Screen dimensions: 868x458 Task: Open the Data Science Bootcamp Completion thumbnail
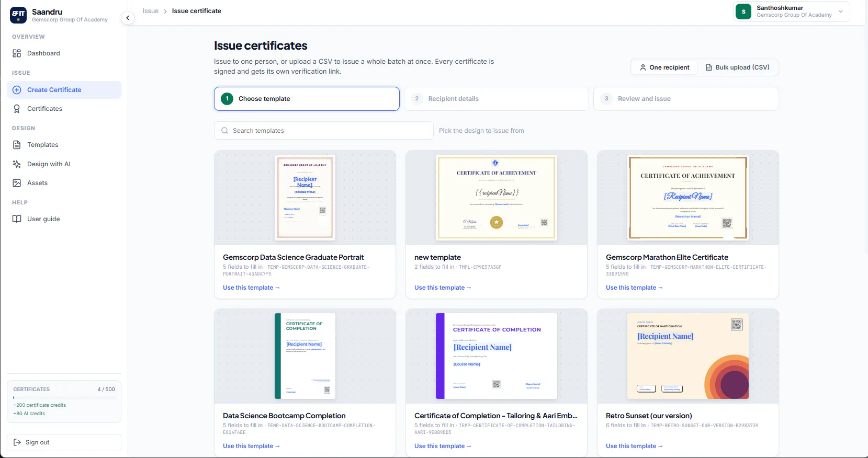click(305, 356)
